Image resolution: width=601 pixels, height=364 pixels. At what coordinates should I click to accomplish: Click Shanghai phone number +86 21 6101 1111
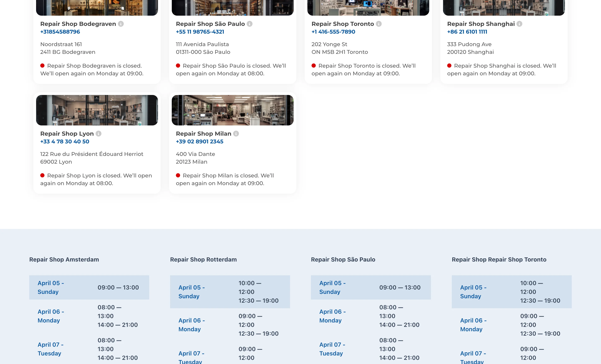(x=467, y=32)
